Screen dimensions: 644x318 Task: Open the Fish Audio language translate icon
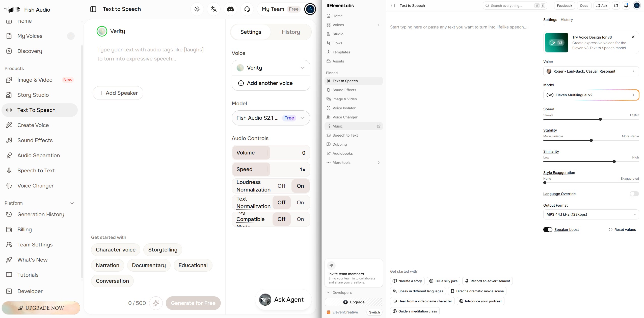214,9
